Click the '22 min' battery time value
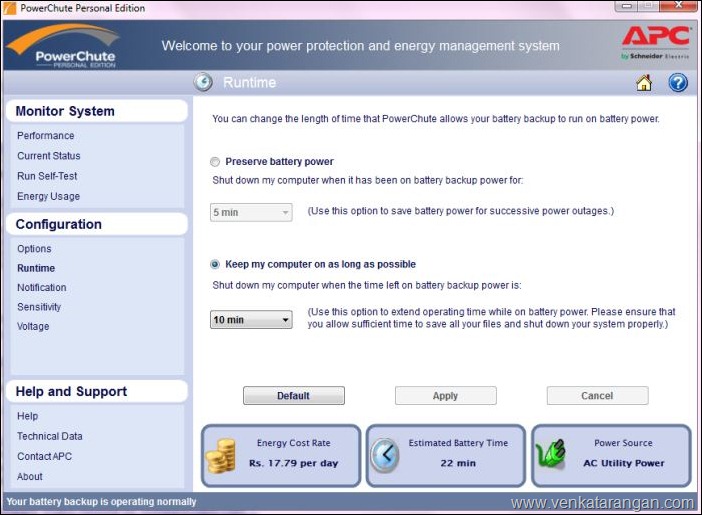 click(x=458, y=463)
